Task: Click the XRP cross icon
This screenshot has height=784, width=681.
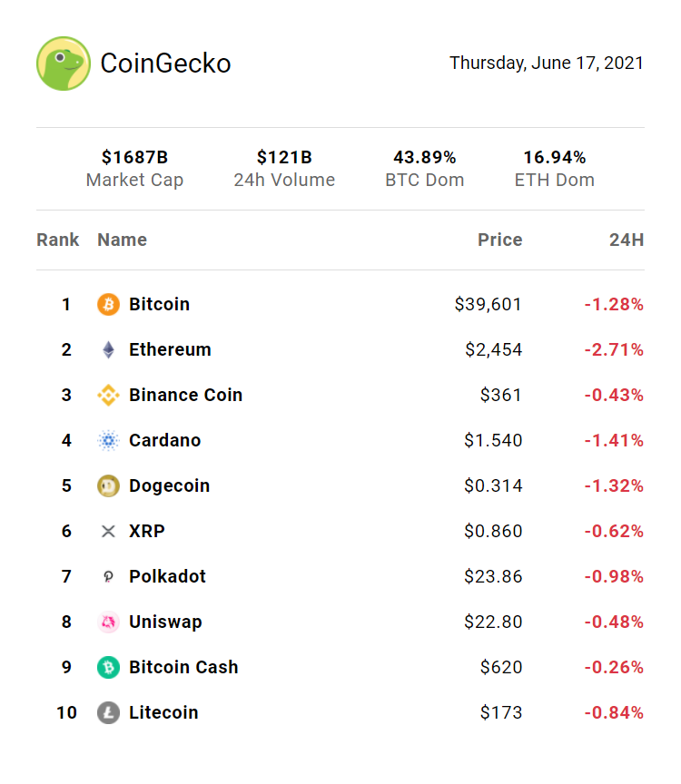Action: tap(108, 532)
